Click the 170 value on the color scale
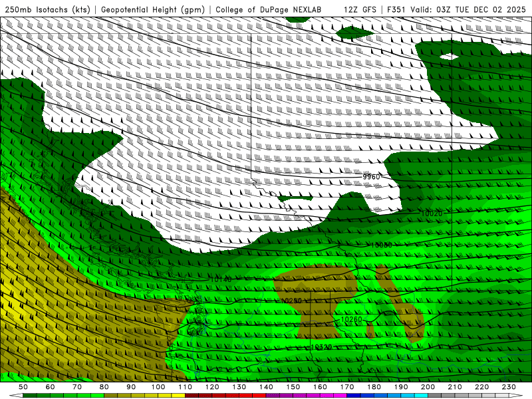The width and height of the screenshot is (532, 399). click(x=346, y=387)
